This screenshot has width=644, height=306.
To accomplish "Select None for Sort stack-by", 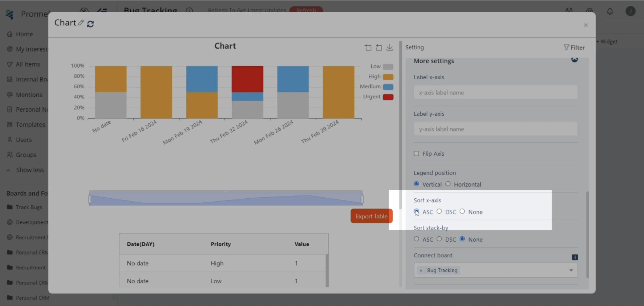I will [462, 239].
